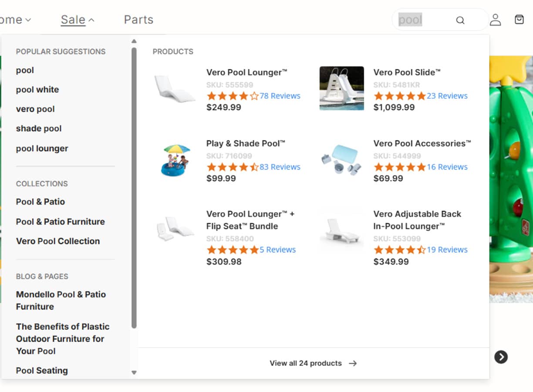Select the "pool white" suggestion
The height and width of the screenshot is (392, 533).
(x=37, y=90)
